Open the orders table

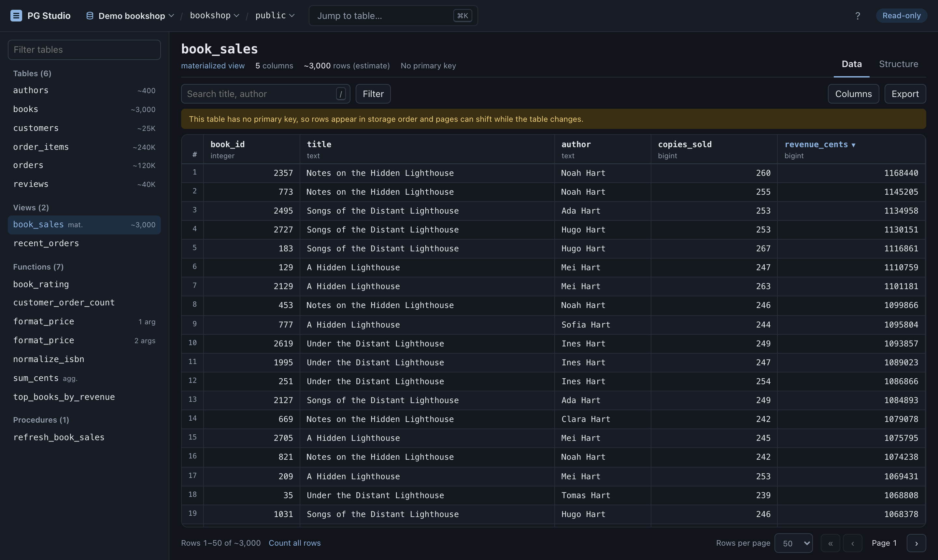[x=84, y=165]
